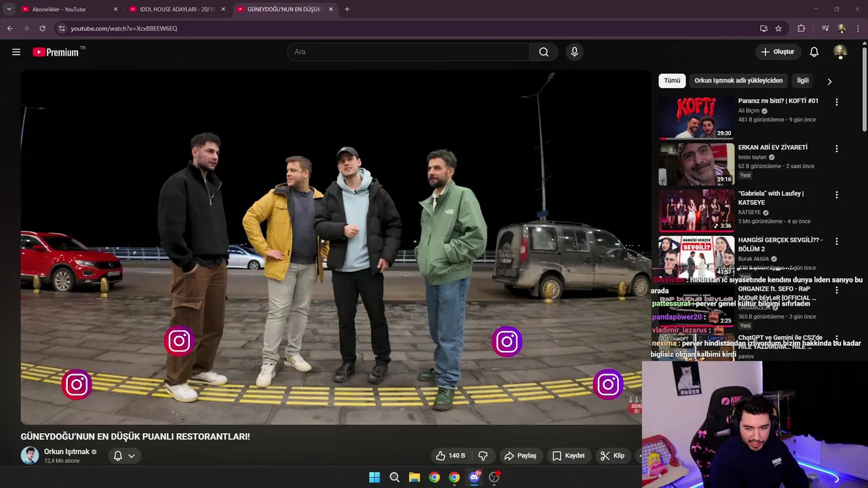Open ERKAN ABİ EV ZİYARETİ thumbnail
The height and width of the screenshot is (488, 868).
coord(696,164)
